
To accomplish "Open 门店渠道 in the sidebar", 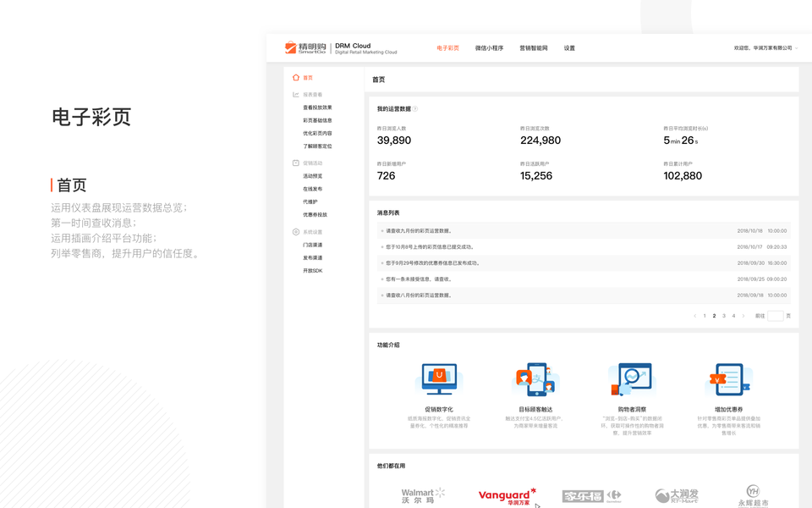I will [x=312, y=245].
